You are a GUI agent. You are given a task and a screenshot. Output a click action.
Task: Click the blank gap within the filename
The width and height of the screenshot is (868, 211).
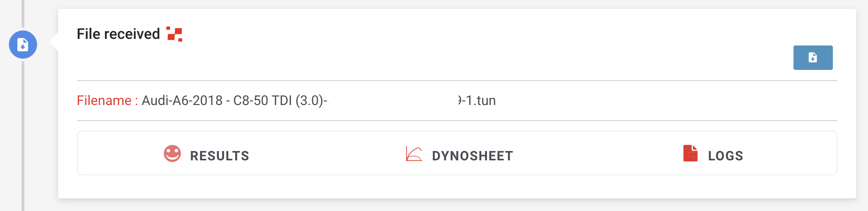(x=393, y=100)
